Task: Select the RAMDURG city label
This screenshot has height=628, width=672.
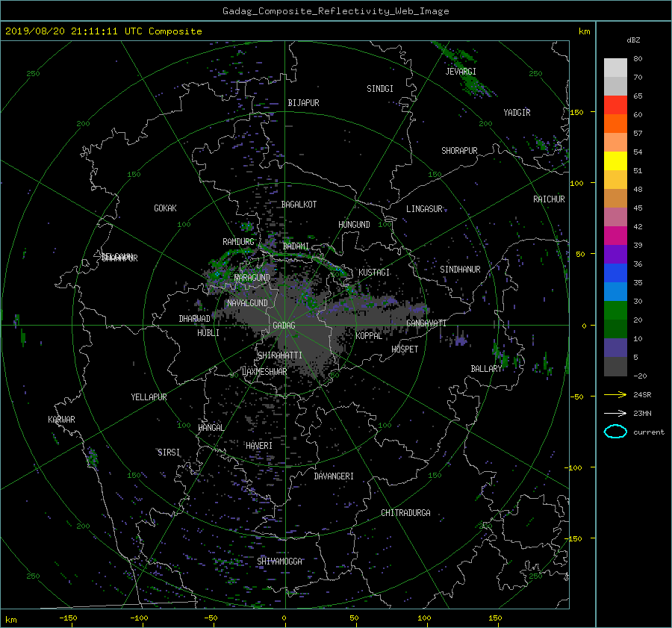Action: pyautogui.click(x=238, y=242)
